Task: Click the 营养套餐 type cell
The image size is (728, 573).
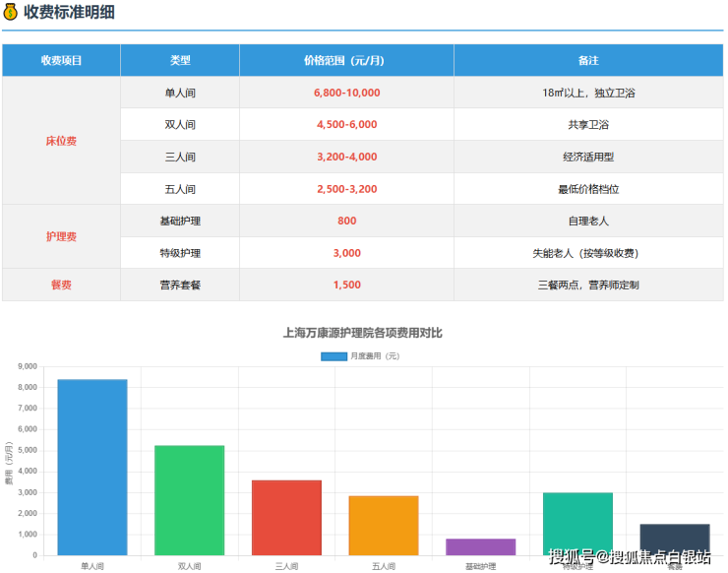Action: click(x=180, y=285)
